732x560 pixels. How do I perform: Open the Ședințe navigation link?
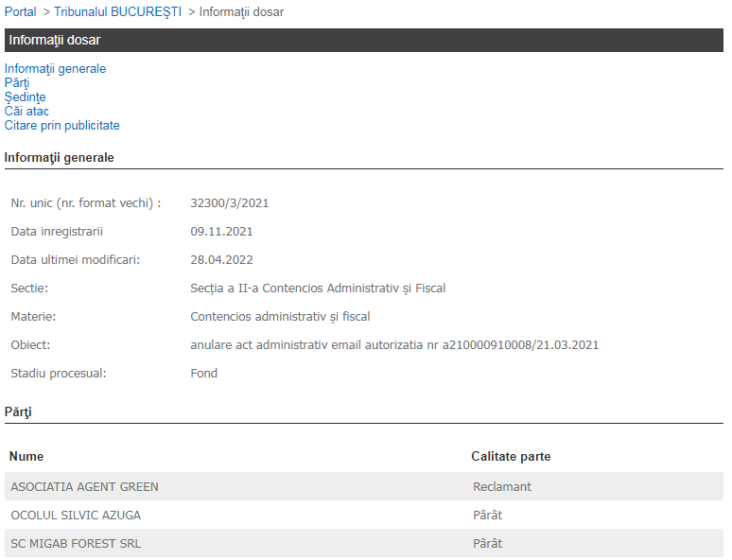pos(25,97)
